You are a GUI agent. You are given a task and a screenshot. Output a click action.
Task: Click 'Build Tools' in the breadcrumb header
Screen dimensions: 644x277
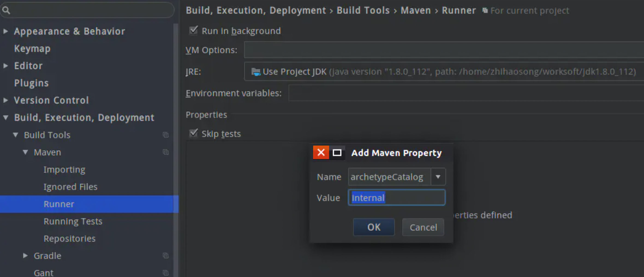[x=363, y=10]
